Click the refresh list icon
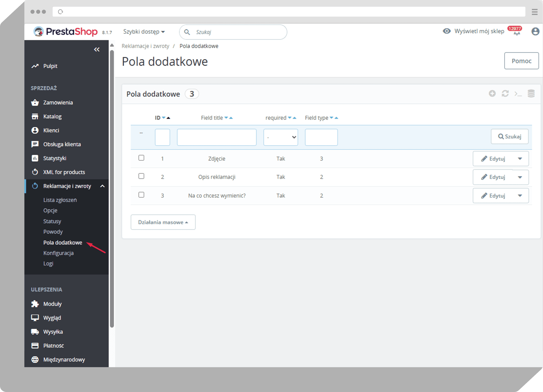 [x=505, y=94]
